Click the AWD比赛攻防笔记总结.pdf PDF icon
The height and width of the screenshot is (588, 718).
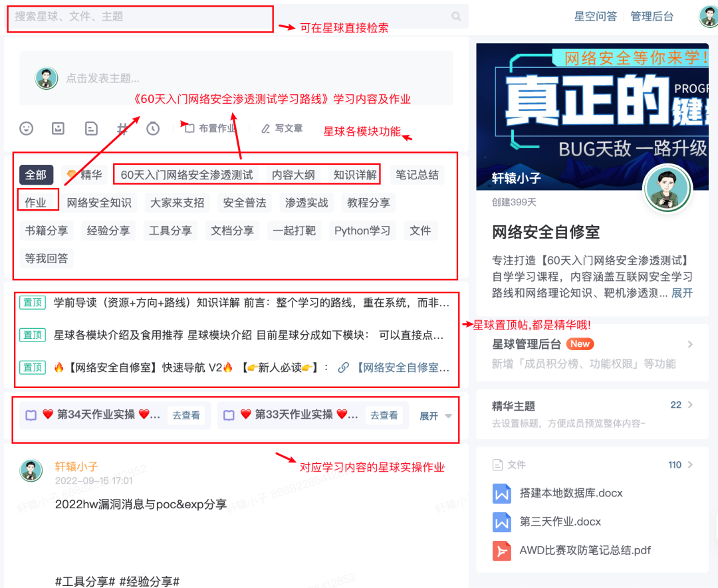click(x=502, y=551)
